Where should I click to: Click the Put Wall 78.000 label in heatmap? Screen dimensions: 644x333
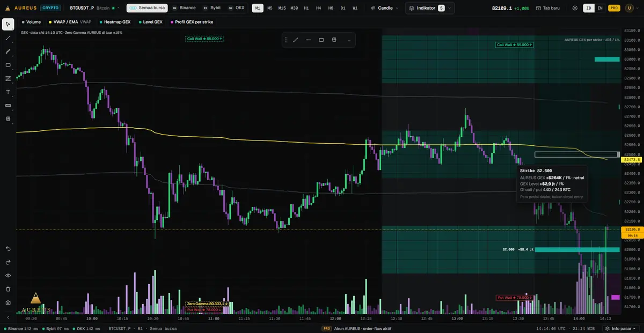tap(515, 297)
